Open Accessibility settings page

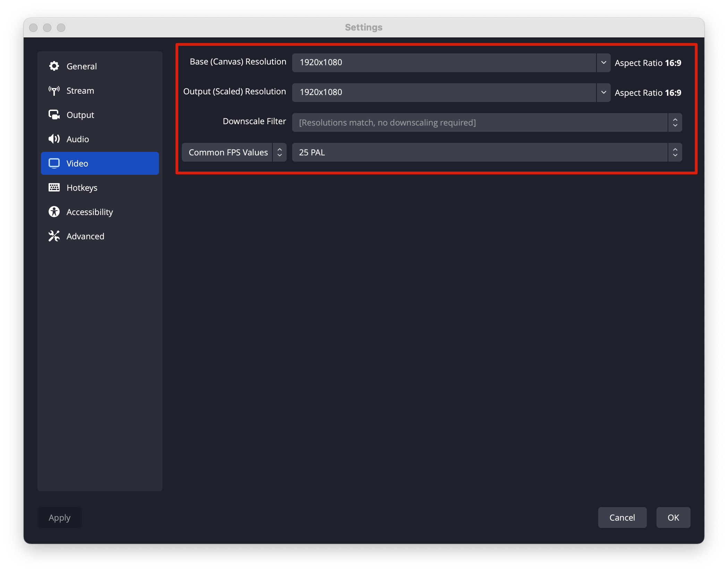pos(100,212)
